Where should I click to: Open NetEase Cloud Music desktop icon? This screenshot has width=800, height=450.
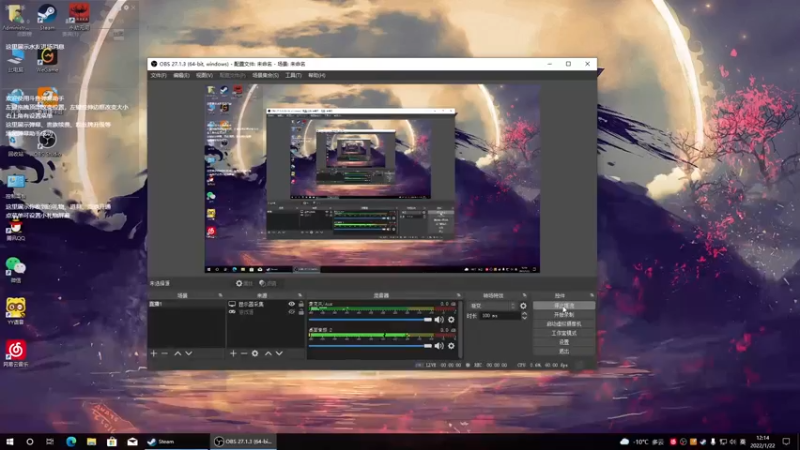point(16,354)
